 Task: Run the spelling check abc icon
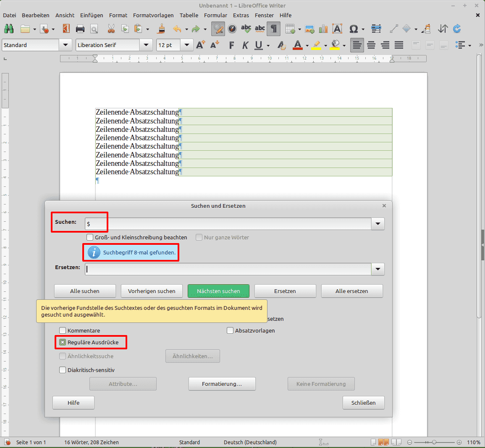click(x=246, y=29)
